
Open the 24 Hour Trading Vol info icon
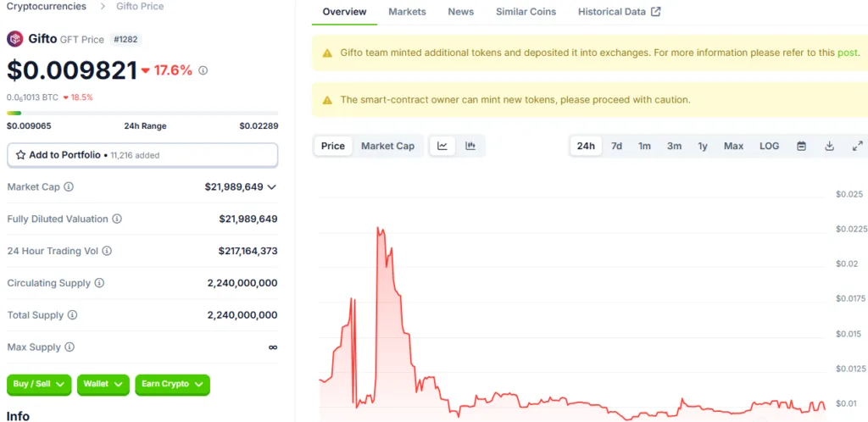click(x=107, y=251)
